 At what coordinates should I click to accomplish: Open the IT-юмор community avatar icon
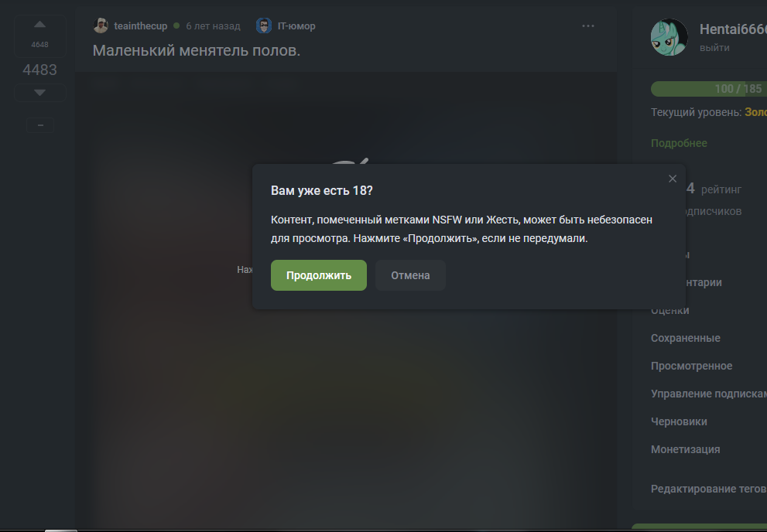pos(264,26)
